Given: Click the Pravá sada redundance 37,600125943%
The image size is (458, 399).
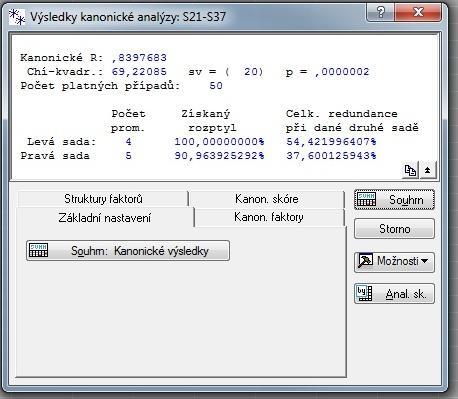Looking at the screenshot, I should click(331, 156).
